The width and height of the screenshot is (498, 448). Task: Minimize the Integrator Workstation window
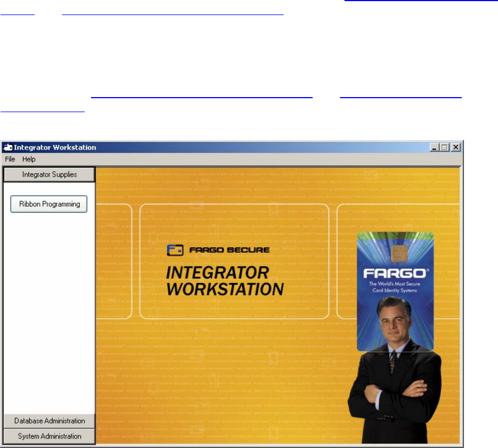click(434, 147)
